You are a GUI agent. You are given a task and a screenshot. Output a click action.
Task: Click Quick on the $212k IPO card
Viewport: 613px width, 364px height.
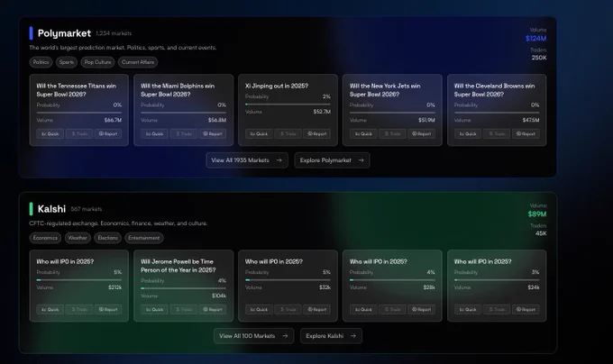(x=50, y=309)
